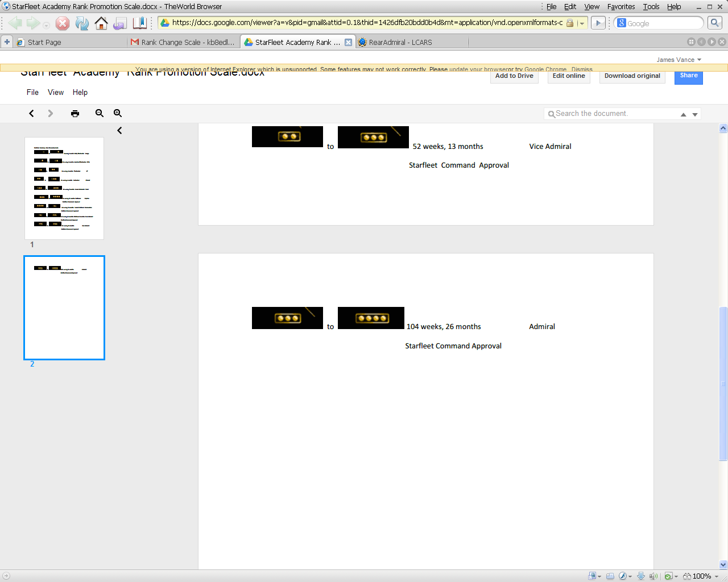Click the browser Forward arrow button
Screen dimensions: 728x582
point(33,23)
